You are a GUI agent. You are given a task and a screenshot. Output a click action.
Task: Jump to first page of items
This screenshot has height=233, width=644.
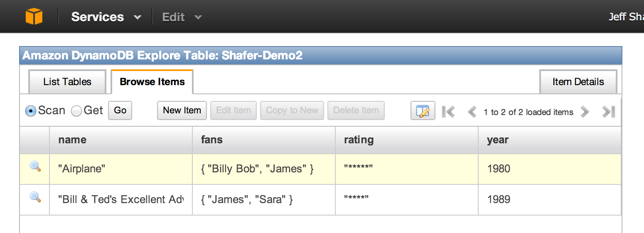click(449, 111)
